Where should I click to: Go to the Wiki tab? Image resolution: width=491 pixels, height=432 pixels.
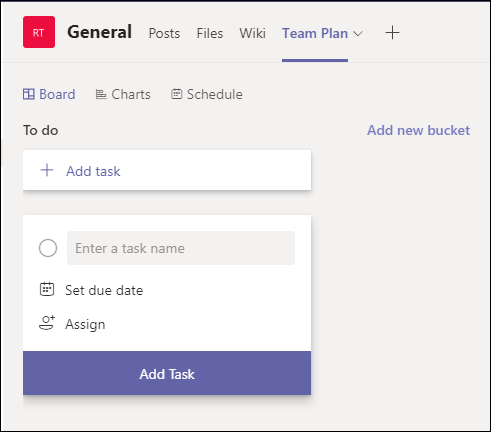tap(253, 33)
